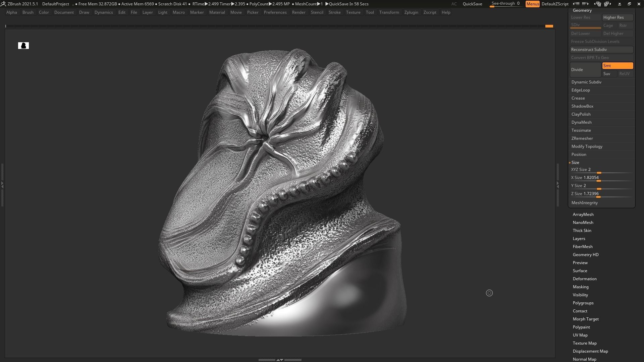Image resolution: width=644 pixels, height=362 pixels.
Task: Click the right tray divider arrows
Action: coord(557,185)
